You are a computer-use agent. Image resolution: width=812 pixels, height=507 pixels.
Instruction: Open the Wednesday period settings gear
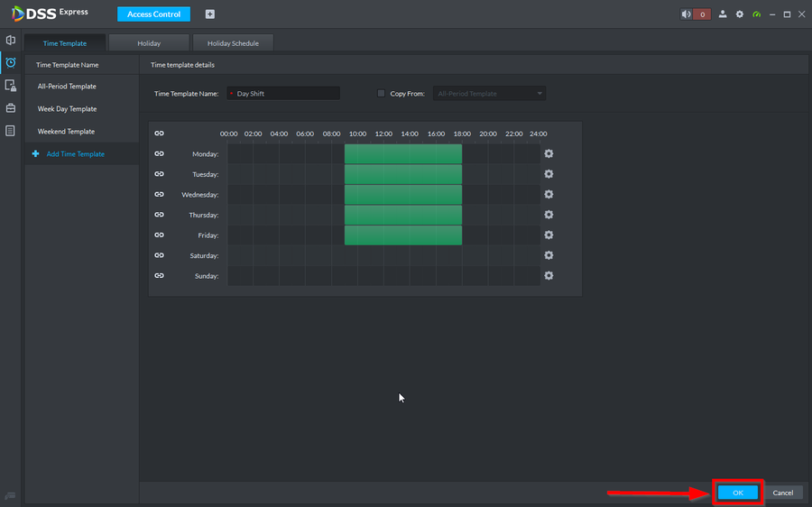pyautogui.click(x=549, y=194)
